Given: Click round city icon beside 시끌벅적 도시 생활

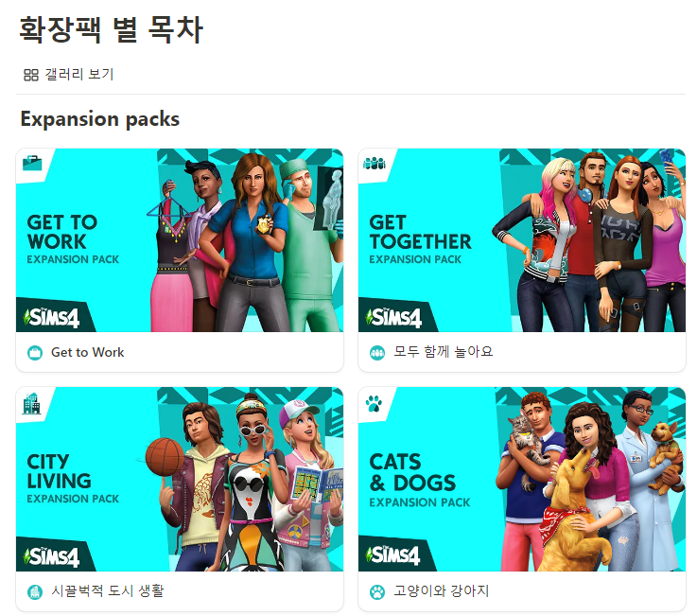Looking at the screenshot, I should click(35, 592).
